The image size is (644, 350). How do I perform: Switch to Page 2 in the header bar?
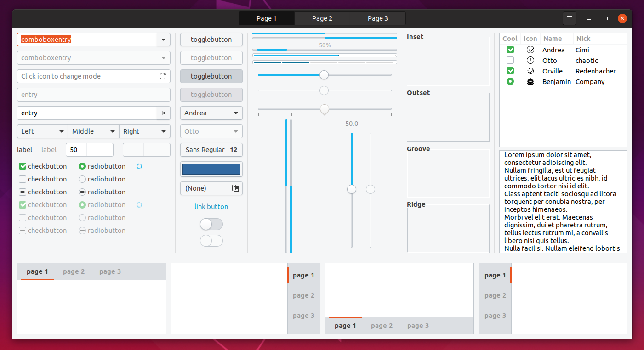tap(322, 18)
